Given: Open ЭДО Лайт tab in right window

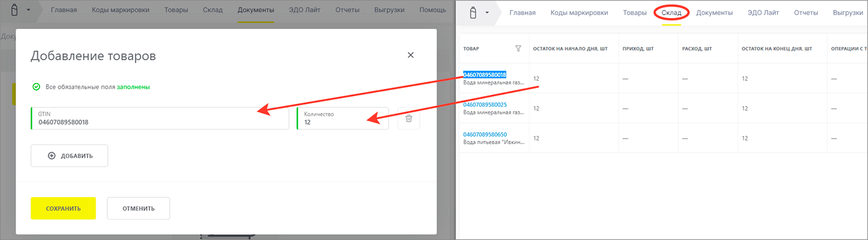Looking at the screenshot, I should [764, 12].
